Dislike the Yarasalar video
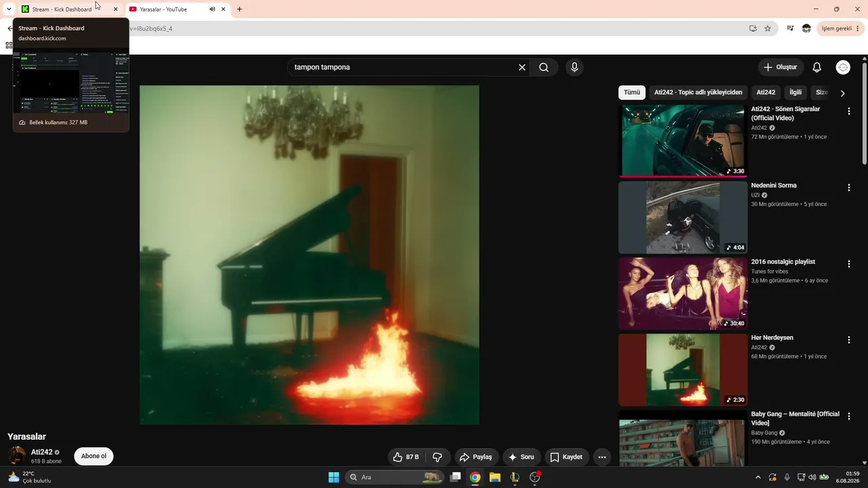Screen dimensions: 868x488 point(437,457)
